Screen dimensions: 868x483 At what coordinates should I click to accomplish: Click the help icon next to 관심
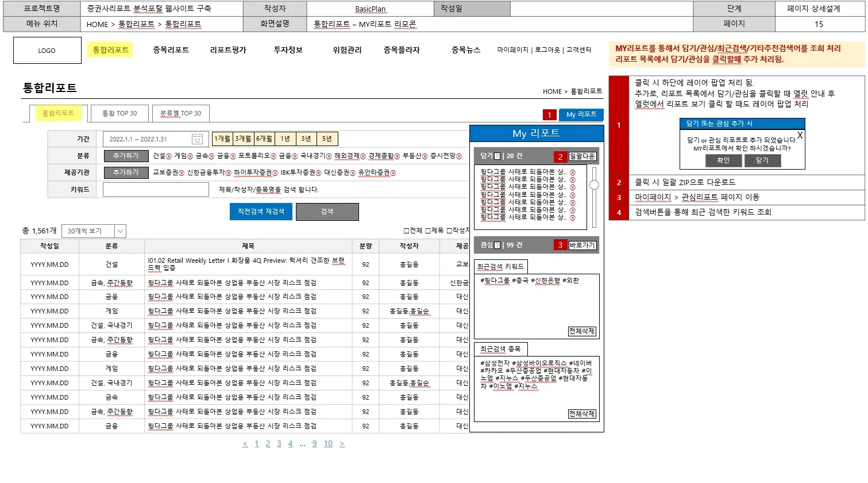click(x=497, y=245)
